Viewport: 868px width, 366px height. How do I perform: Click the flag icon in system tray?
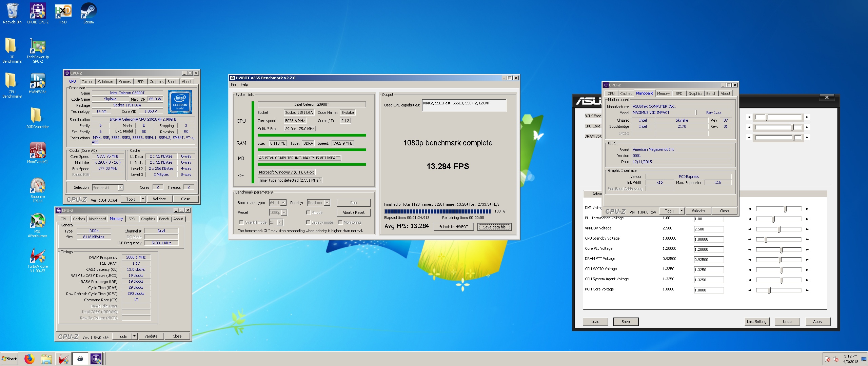point(827,359)
